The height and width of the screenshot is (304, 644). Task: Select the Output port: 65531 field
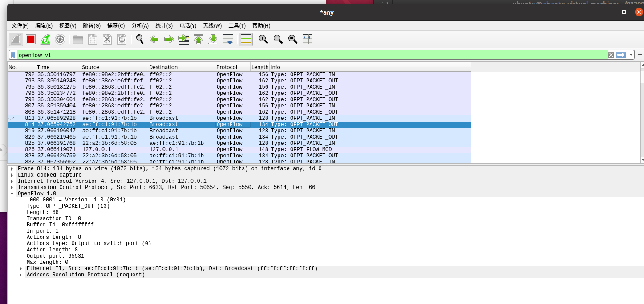coord(55,256)
